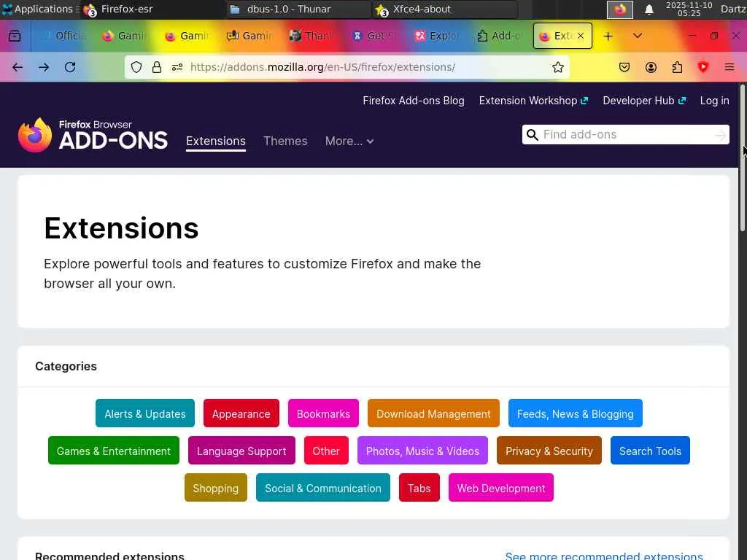Select the Extensions nav item
The width and height of the screenshot is (747, 560).
tap(216, 141)
